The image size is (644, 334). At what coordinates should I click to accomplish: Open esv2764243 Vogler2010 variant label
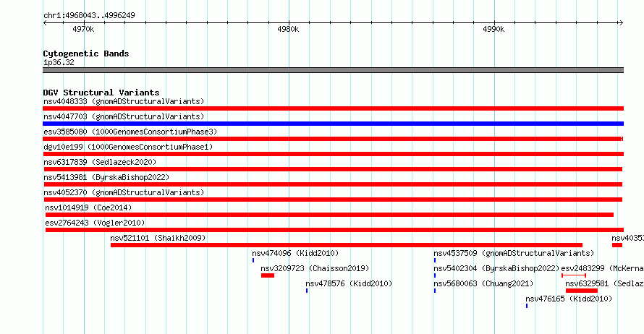point(95,223)
